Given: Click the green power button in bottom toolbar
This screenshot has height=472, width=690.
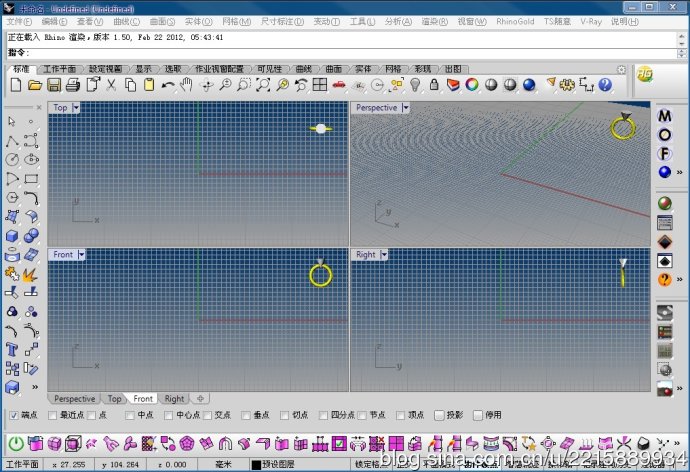Looking at the screenshot, I should tap(16, 443).
